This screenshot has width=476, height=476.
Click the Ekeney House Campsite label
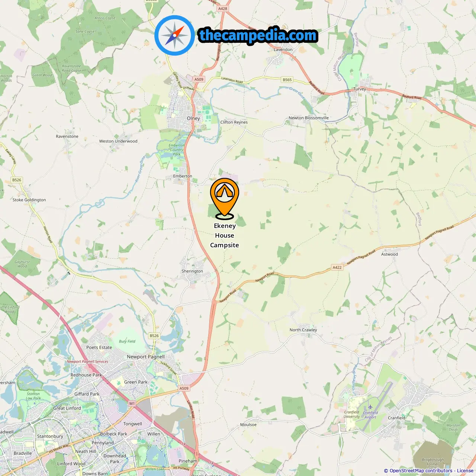tap(225, 235)
